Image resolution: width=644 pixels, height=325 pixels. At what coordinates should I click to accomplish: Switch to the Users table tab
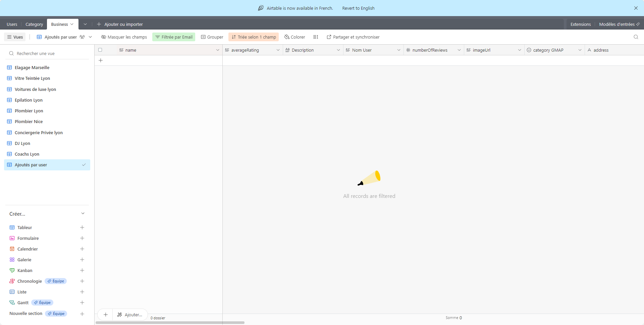tap(12, 24)
